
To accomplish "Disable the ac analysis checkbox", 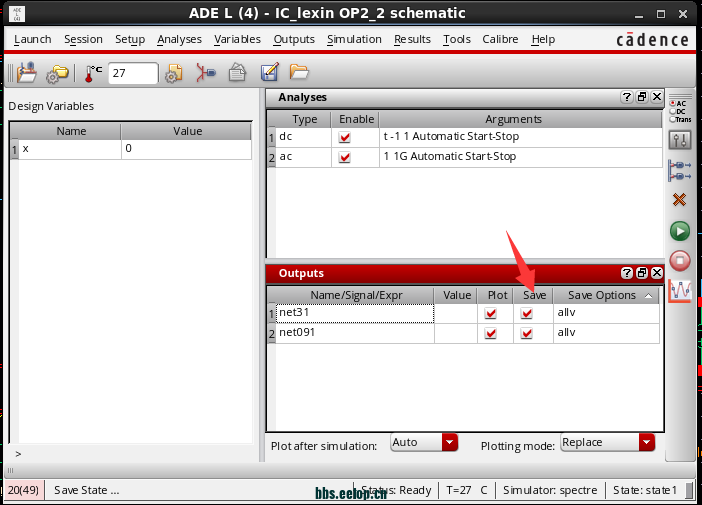I will [x=344, y=157].
